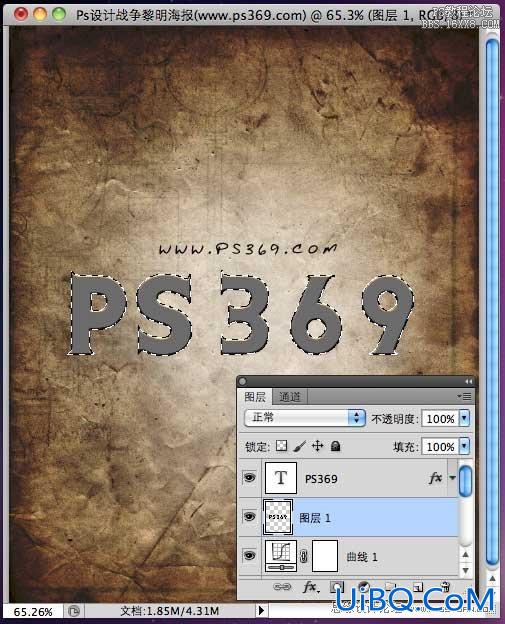The image size is (505, 624).
Task: Select the 图层 1 layer thumbnail
Action: [278, 517]
